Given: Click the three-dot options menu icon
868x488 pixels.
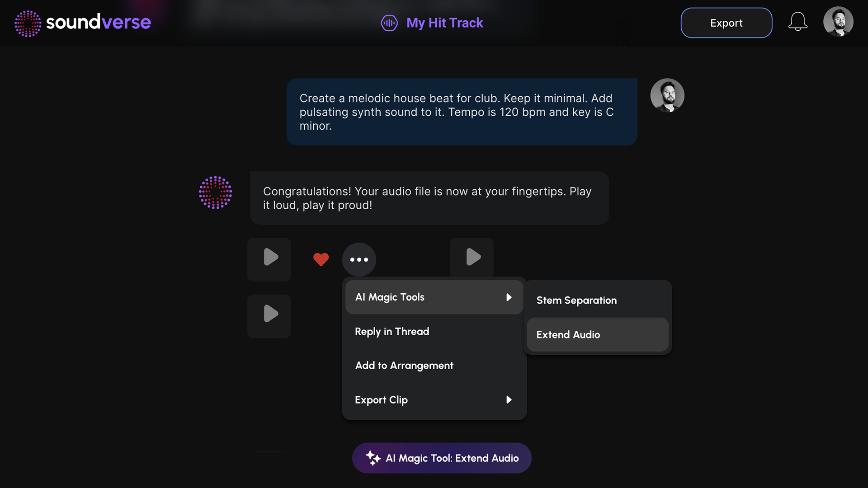Looking at the screenshot, I should click(x=359, y=259).
